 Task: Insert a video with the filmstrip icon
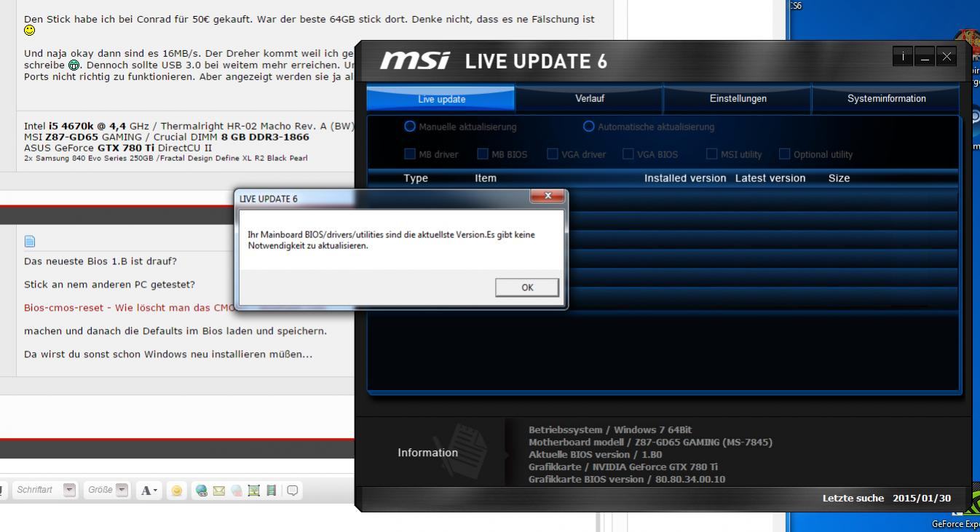tap(272, 491)
